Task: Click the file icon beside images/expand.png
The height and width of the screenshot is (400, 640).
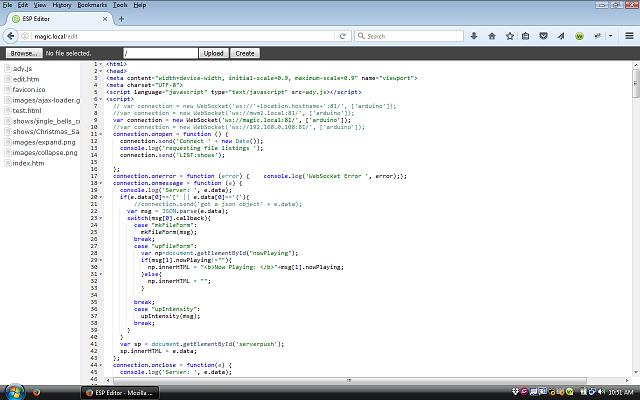Action: click(8, 142)
